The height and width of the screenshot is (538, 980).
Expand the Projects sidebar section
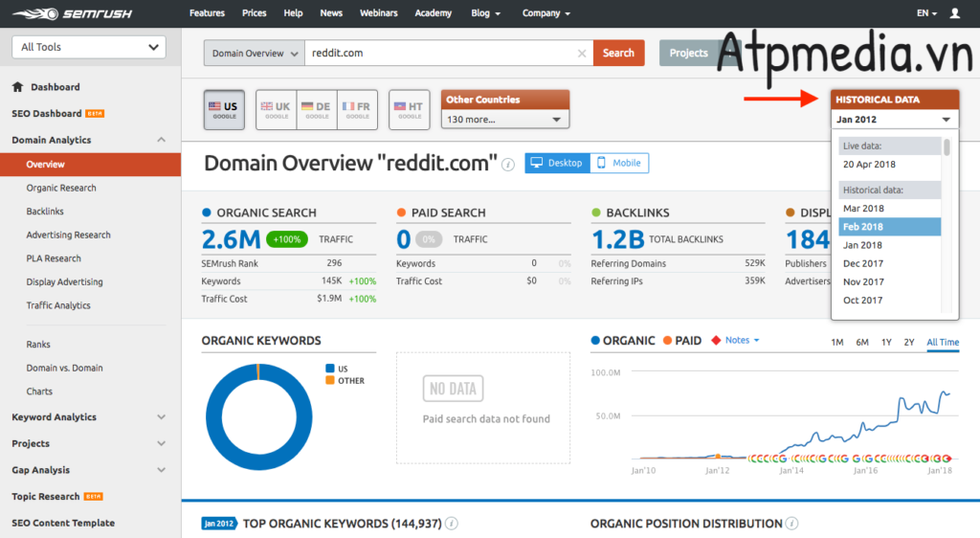click(x=161, y=443)
